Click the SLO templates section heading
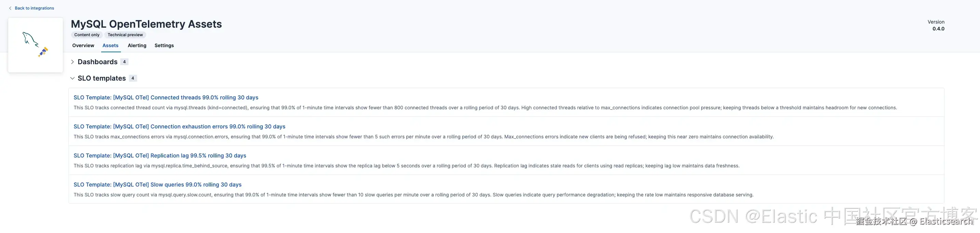The width and height of the screenshot is (980, 233). 101,78
